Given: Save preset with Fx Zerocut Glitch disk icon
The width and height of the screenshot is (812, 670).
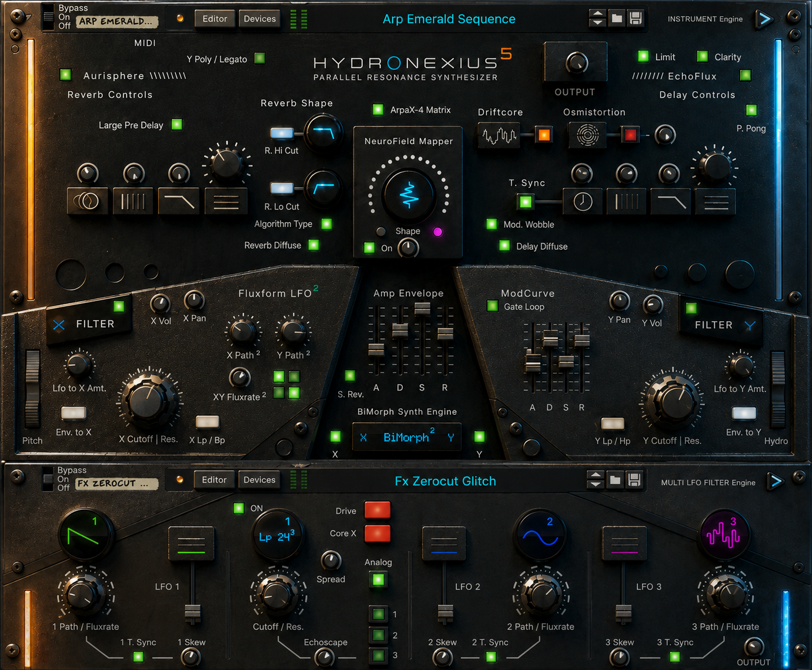Looking at the screenshot, I should point(634,480).
